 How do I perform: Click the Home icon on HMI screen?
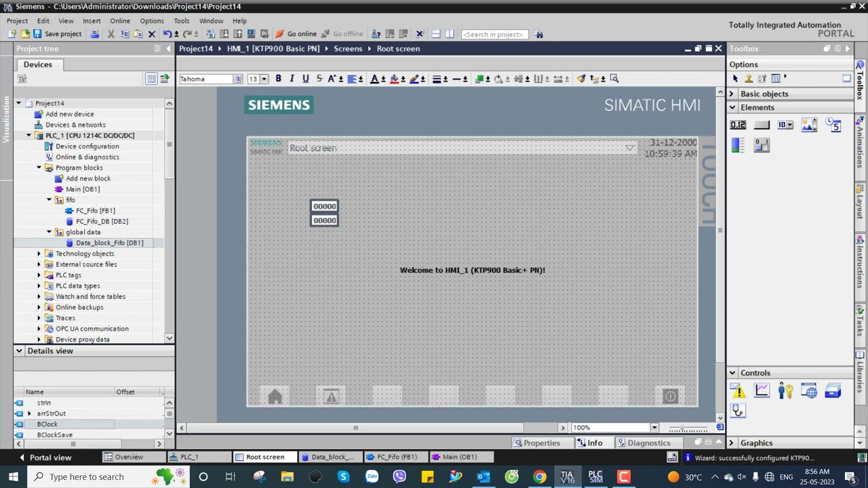click(275, 397)
